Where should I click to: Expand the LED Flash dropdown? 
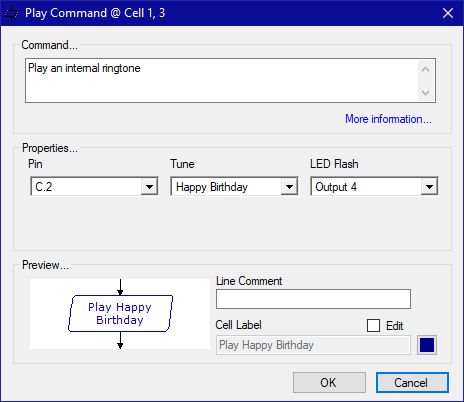click(x=429, y=187)
